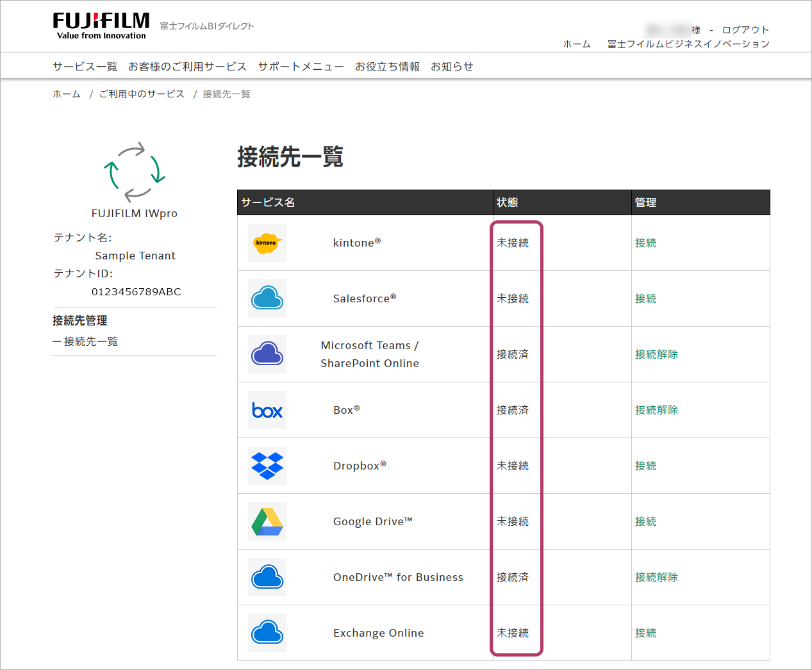Click the kintone service icon
The image size is (812, 670).
pyautogui.click(x=267, y=243)
